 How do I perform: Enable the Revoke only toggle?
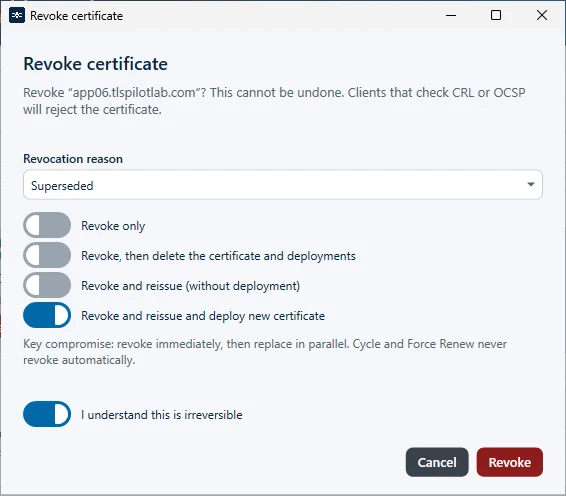pos(47,225)
